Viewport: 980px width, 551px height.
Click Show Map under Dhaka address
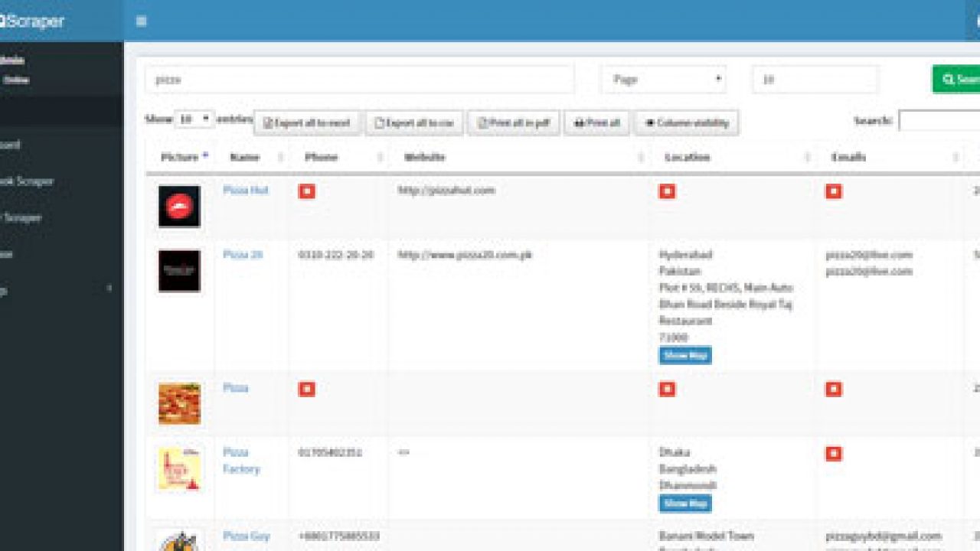click(685, 504)
